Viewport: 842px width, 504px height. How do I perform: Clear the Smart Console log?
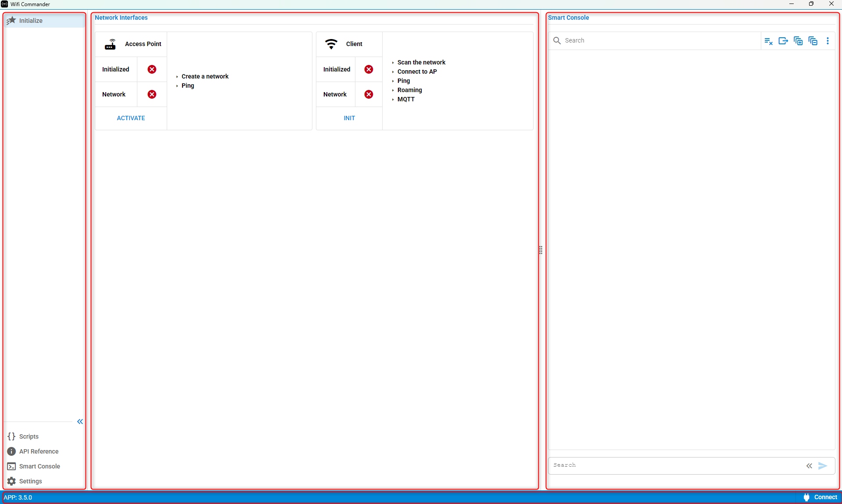(x=768, y=41)
